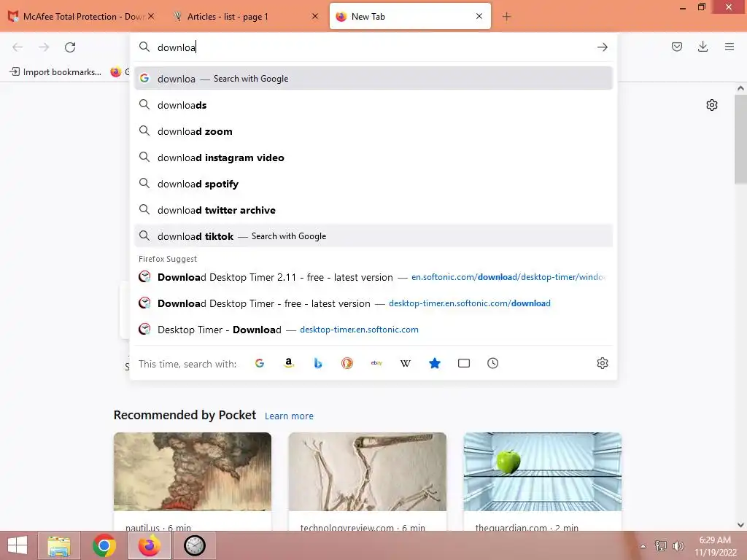Open the clock app in taskbar
The image size is (747, 560).
pos(195,545)
